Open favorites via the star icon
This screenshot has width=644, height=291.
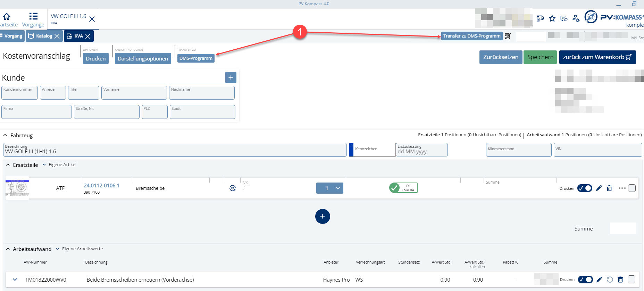pyautogui.click(x=552, y=18)
